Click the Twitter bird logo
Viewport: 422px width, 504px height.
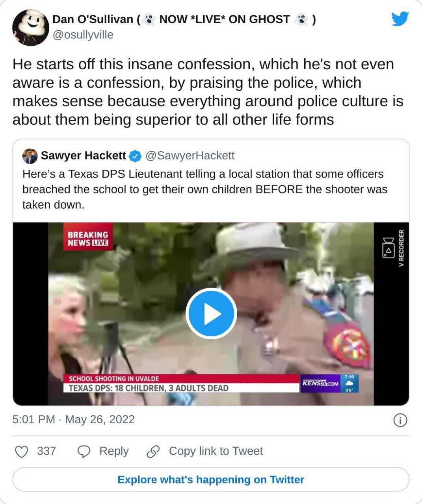(400, 19)
